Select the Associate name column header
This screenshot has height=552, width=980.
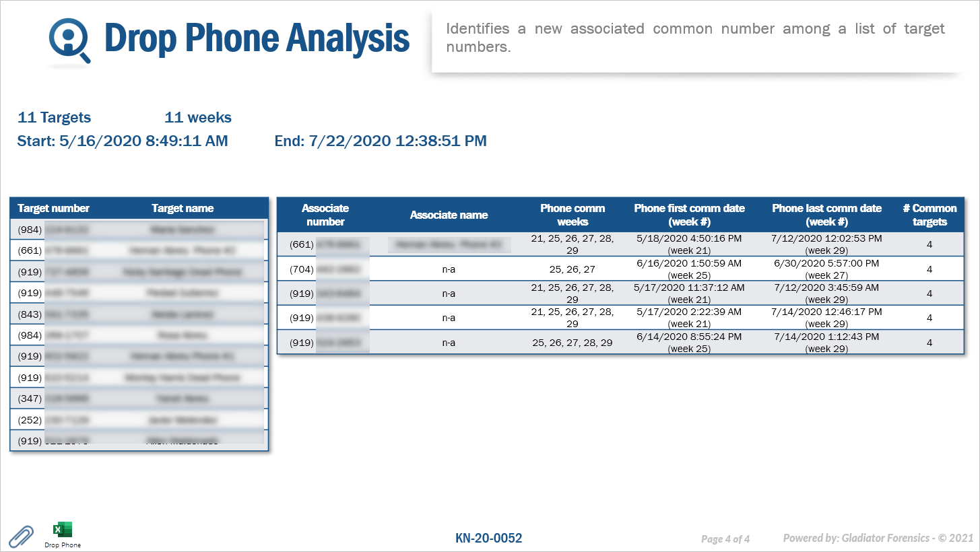coord(449,215)
